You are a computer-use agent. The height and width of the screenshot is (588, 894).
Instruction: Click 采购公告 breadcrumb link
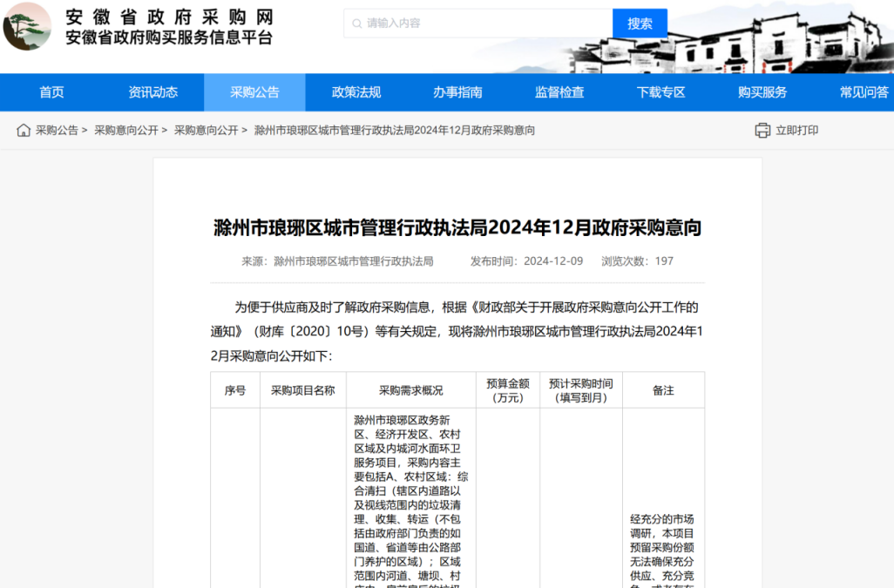[57, 131]
